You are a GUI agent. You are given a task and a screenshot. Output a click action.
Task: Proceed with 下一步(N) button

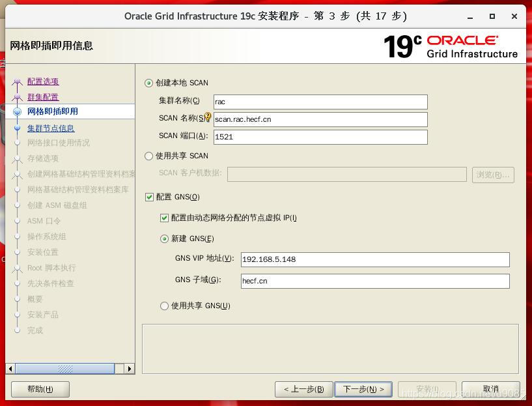point(363,389)
